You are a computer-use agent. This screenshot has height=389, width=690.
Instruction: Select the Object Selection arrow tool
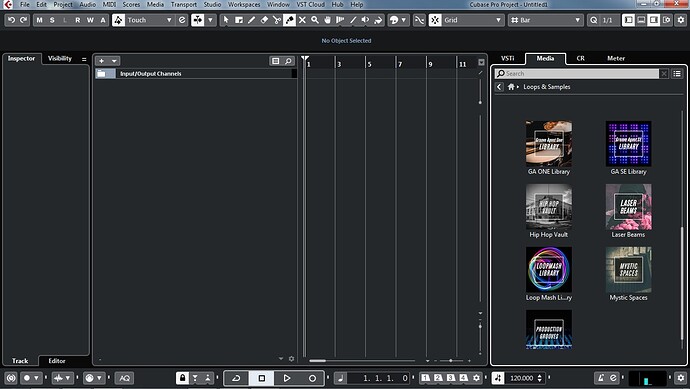226,20
